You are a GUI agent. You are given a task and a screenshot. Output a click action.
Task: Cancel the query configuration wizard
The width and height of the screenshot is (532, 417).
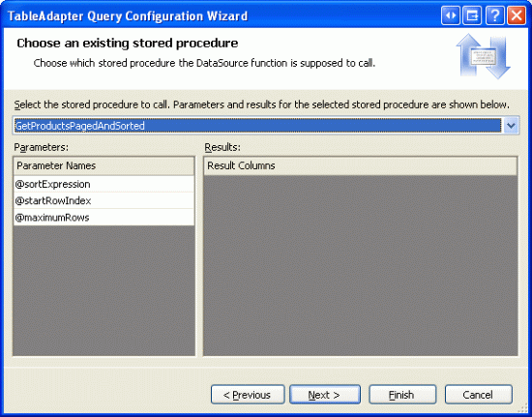[x=479, y=395]
